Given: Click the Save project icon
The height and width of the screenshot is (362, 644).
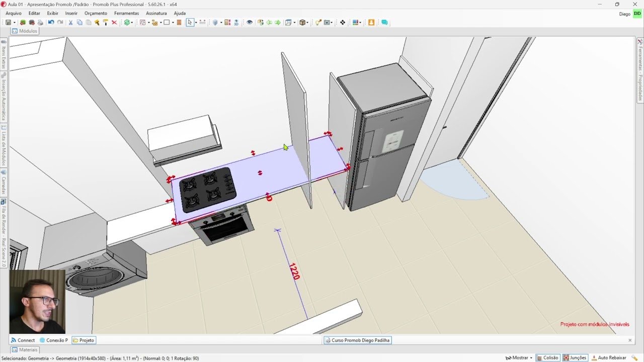Looking at the screenshot, I should 8,22.
